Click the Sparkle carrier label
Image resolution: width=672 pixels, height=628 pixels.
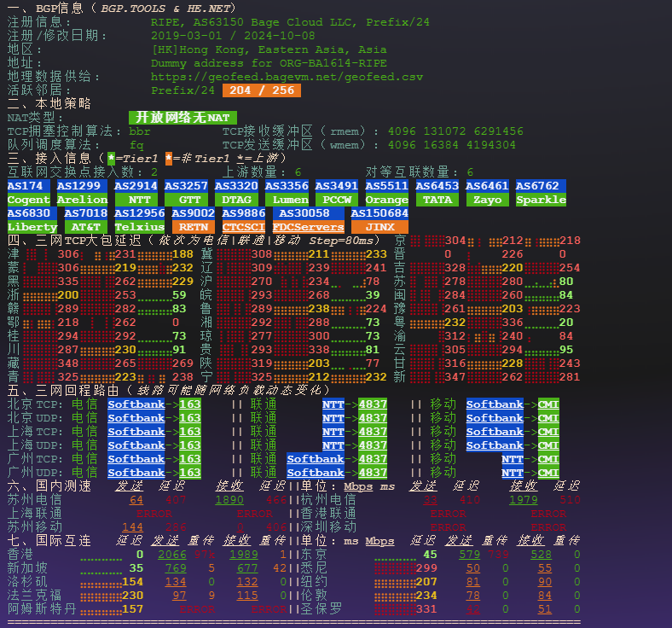[541, 200]
